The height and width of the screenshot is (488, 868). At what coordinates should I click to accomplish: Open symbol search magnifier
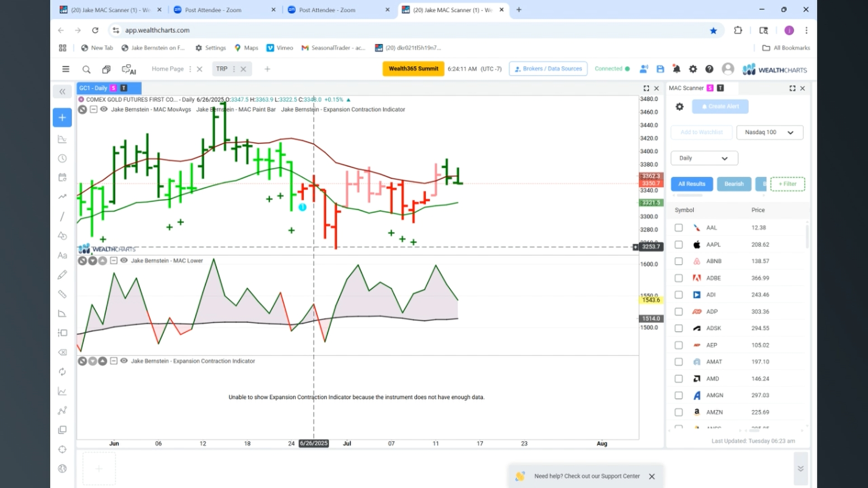(x=86, y=69)
